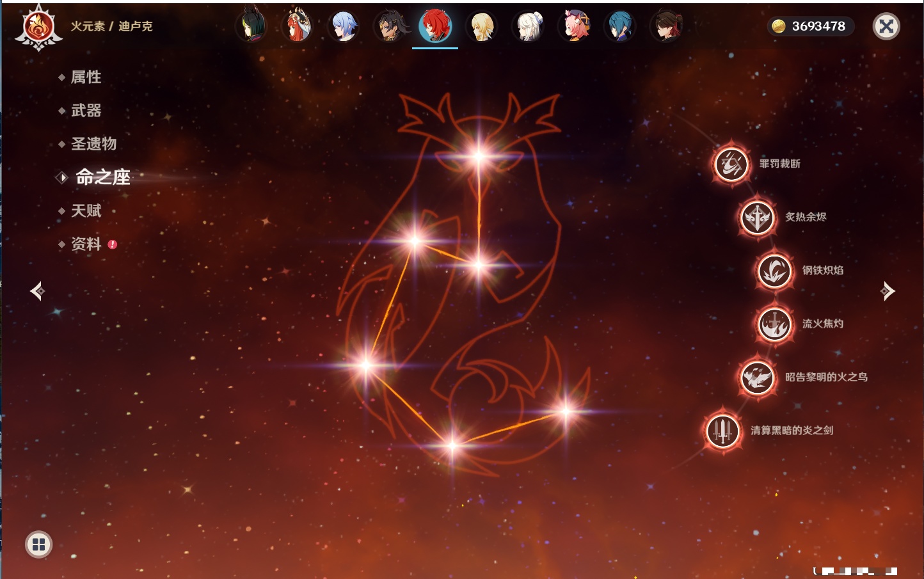The image size is (924, 579).
Task: Go to previous character with left arrow
Action: [x=38, y=291]
